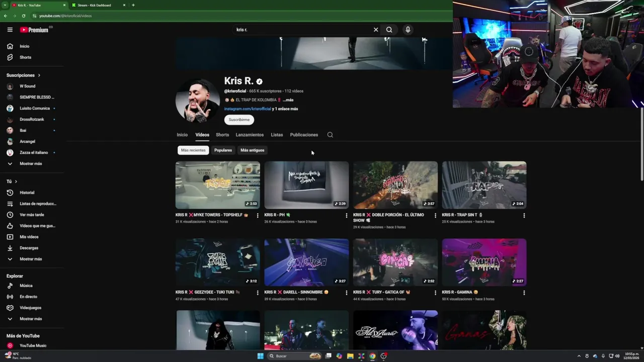Open options menu for TOPSHELF video
This screenshot has height=362, width=644.
coord(258,215)
